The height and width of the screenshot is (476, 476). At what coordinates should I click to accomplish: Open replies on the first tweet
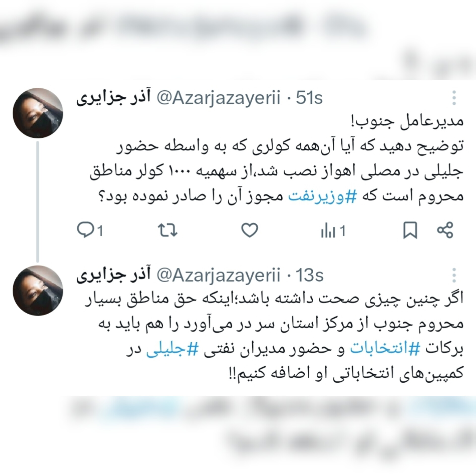pyautogui.click(x=90, y=231)
